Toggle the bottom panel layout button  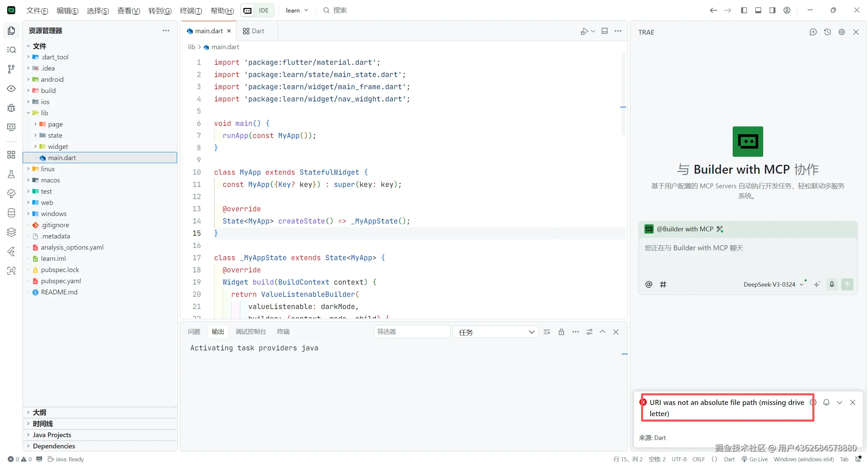click(758, 10)
